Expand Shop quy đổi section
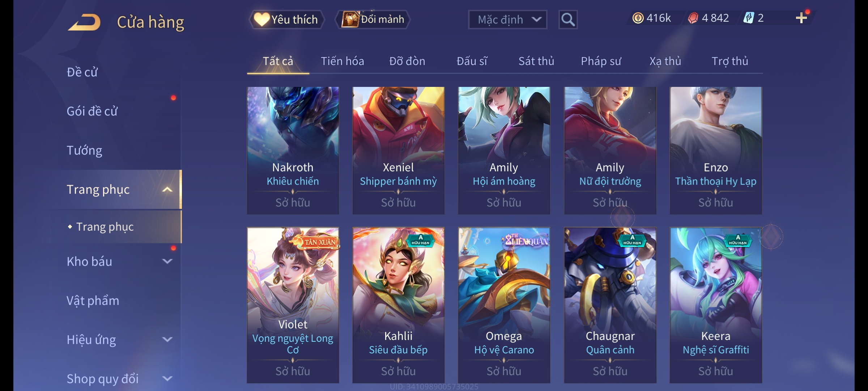 tap(167, 379)
